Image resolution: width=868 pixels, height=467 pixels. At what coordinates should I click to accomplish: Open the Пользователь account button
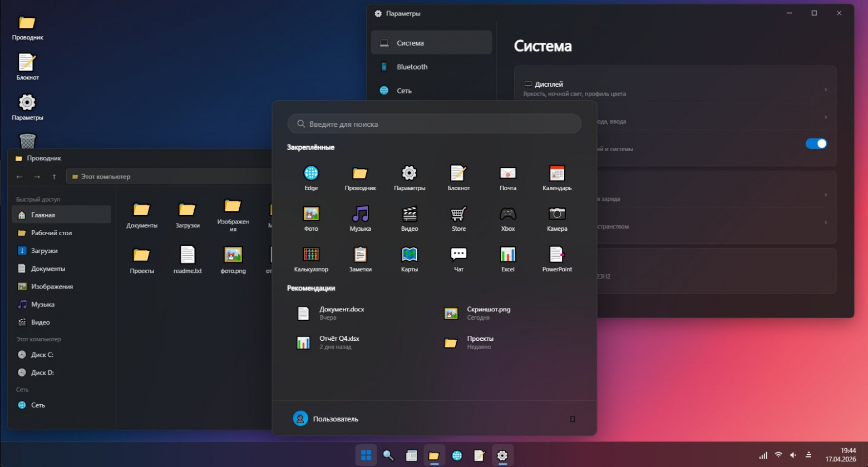pos(326,419)
